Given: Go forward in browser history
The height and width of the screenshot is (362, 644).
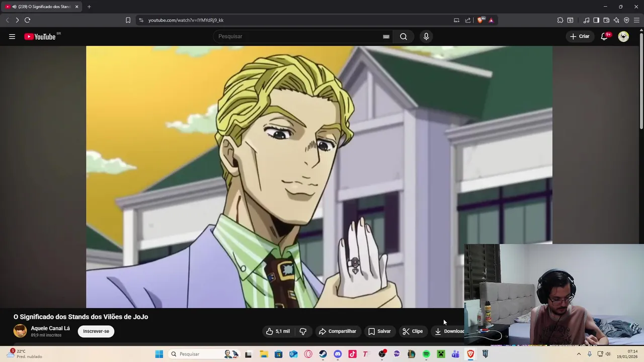Looking at the screenshot, I should (17, 20).
